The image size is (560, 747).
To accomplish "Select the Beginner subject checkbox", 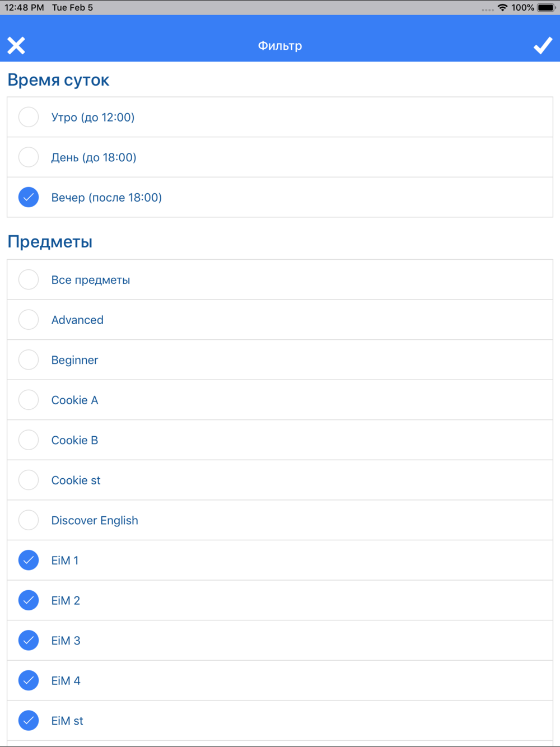I will 29,360.
